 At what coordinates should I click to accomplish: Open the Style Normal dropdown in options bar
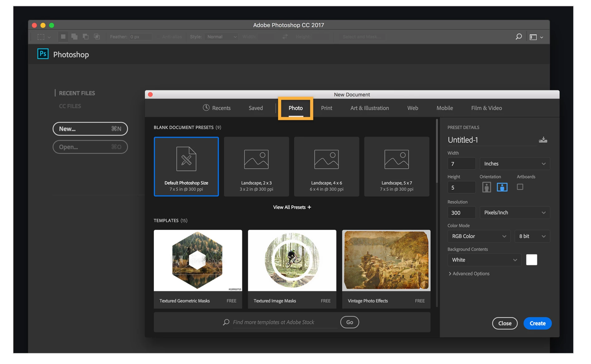point(221,37)
